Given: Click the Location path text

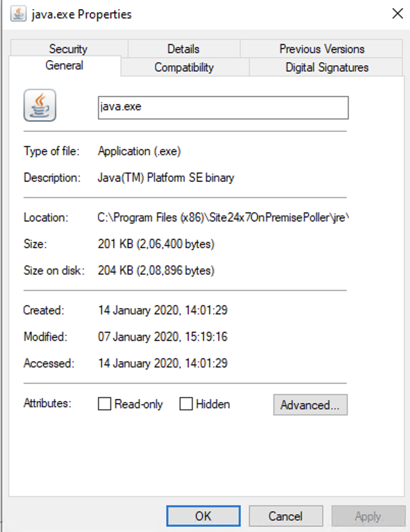Looking at the screenshot, I should click(223, 217).
